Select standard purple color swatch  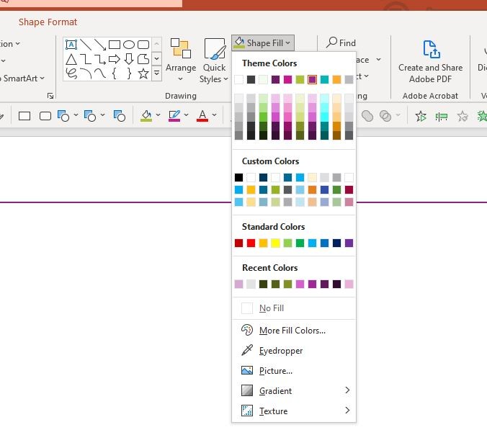(x=349, y=243)
